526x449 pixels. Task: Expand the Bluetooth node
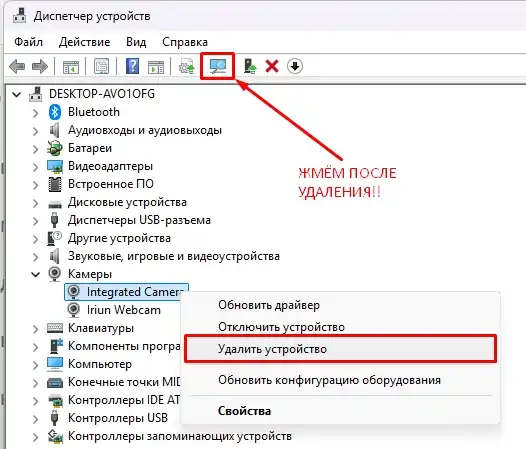(35, 113)
